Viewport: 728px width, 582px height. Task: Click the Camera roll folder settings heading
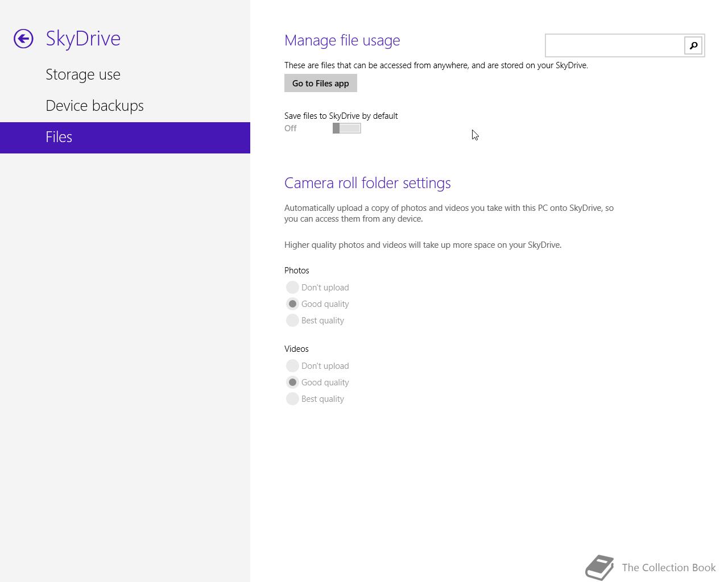pos(367,183)
